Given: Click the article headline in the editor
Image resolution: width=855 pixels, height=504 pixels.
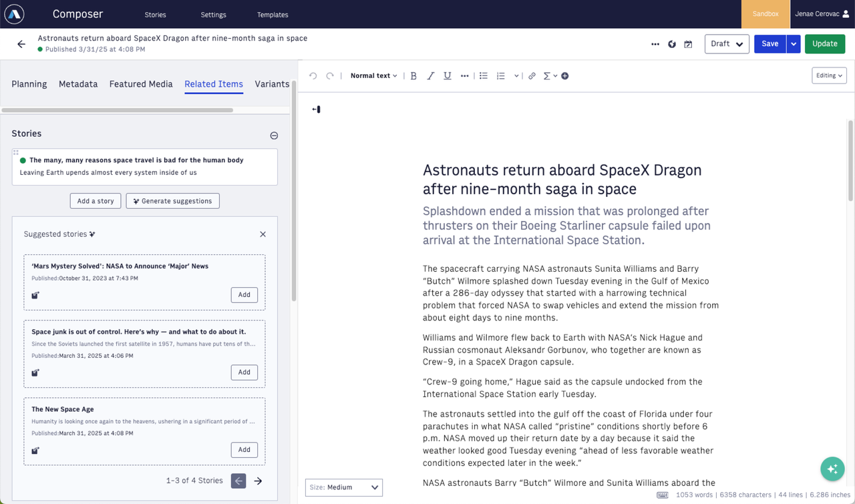Looking at the screenshot, I should (562, 180).
